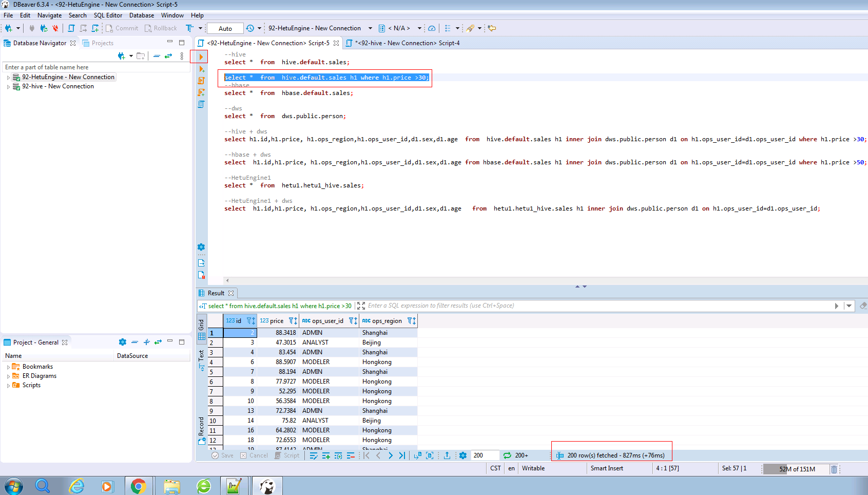Viewport: 868px width, 495px height.
Task: Export the result set data
Action: click(x=447, y=455)
